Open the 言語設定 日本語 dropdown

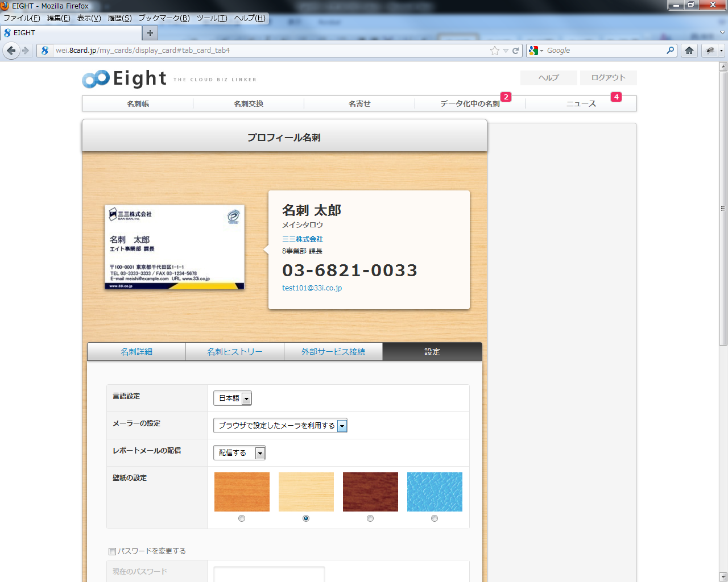233,398
